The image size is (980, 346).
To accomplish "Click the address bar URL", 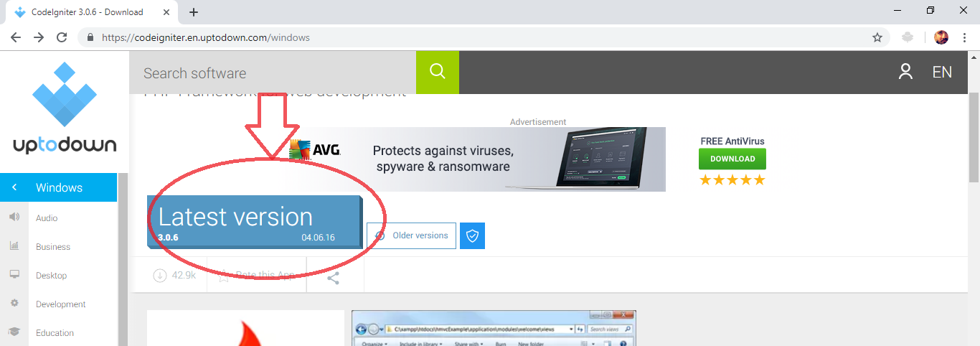I will click(206, 37).
